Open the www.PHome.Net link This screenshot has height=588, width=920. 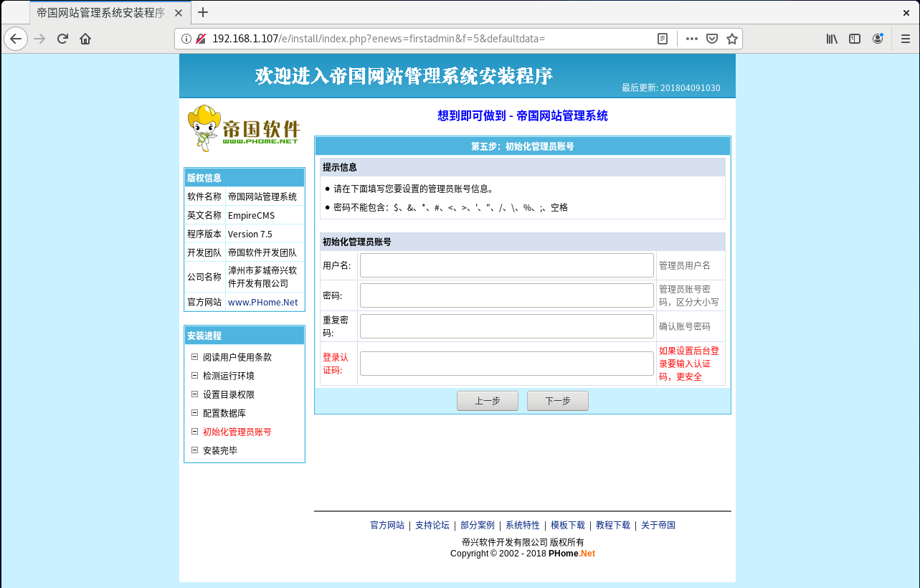tap(262, 303)
